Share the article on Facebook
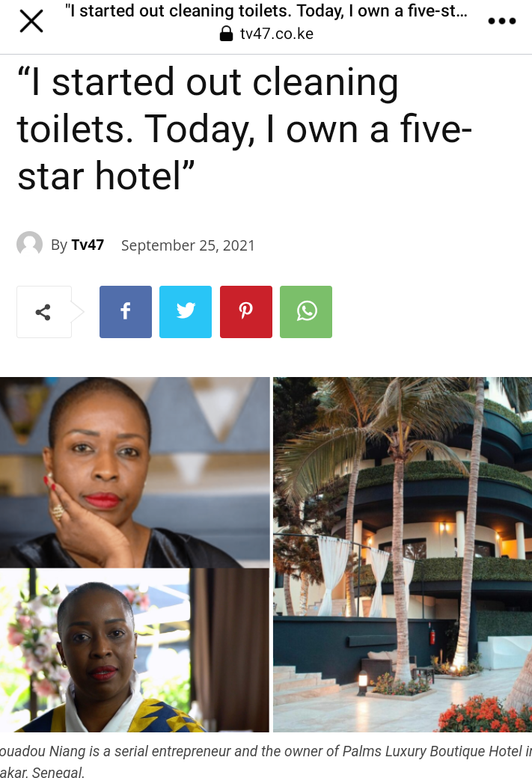Image resolution: width=532 pixels, height=778 pixels. pyautogui.click(x=126, y=312)
